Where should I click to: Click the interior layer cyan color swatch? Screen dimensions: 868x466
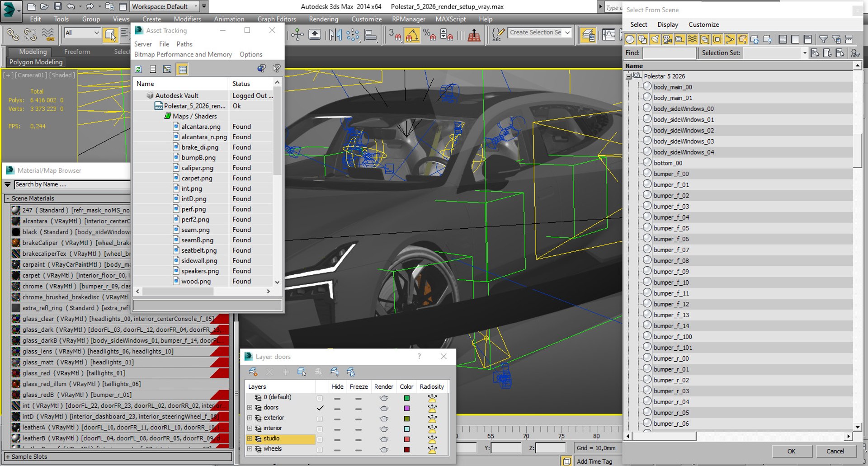pyautogui.click(x=406, y=429)
